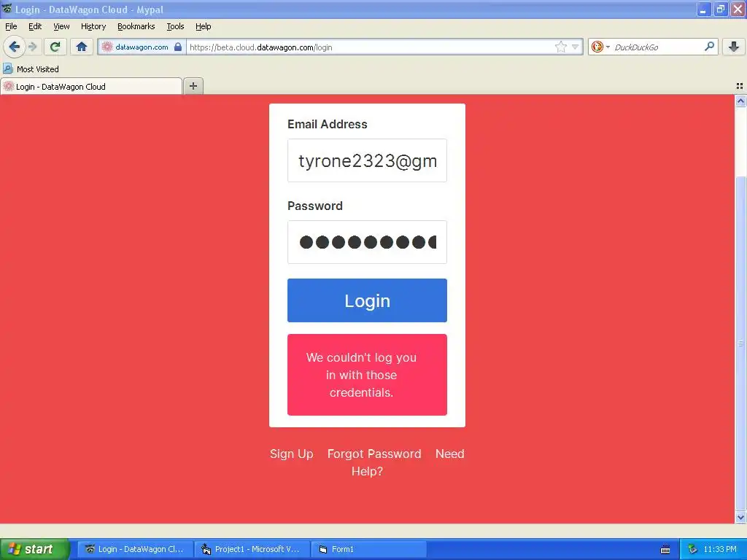The height and width of the screenshot is (560, 747).
Task: Open the Edit menu
Action: point(35,26)
